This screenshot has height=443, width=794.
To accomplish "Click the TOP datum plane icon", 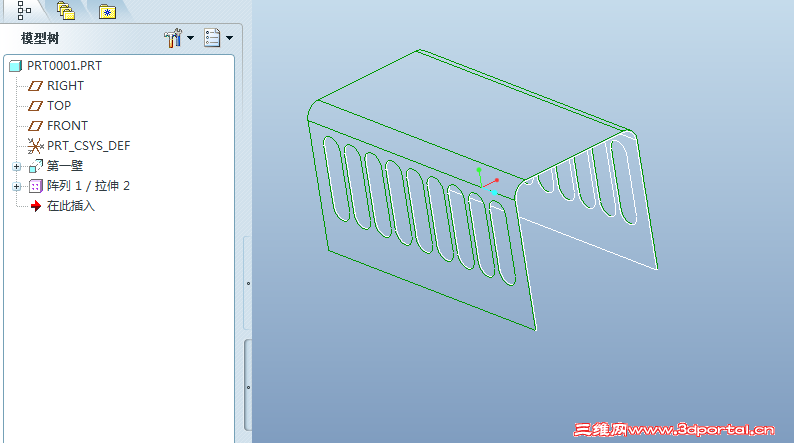I will tap(35, 106).
